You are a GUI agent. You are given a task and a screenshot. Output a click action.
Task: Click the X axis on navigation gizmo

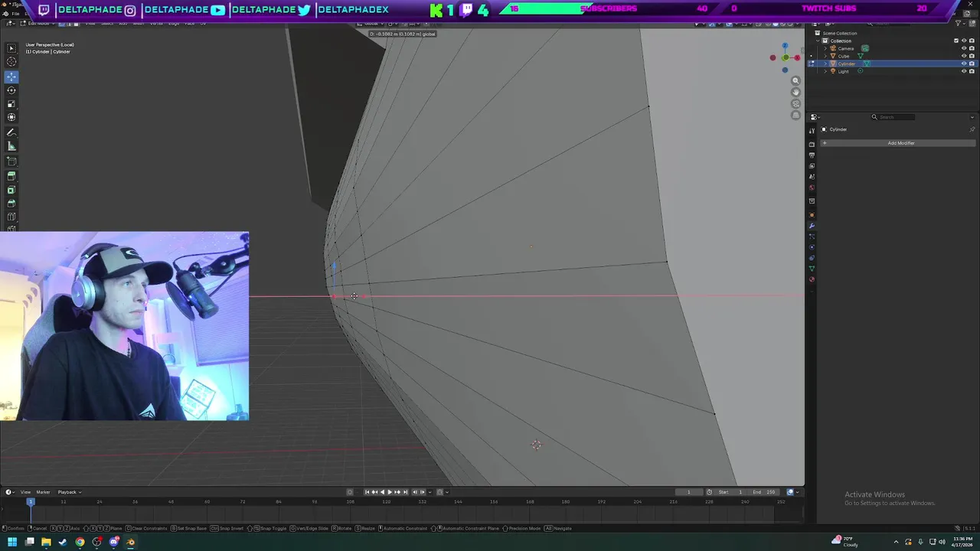[x=797, y=57]
